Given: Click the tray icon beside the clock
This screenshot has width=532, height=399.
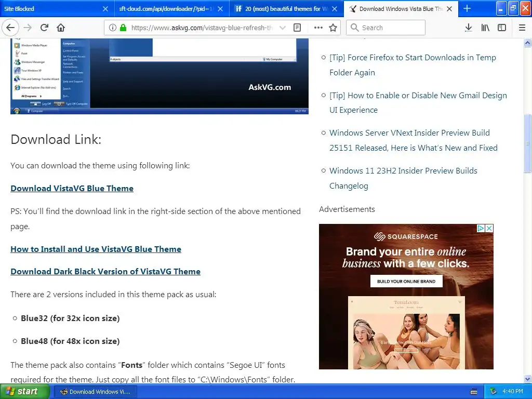Looking at the screenshot, I should pos(494,392).
